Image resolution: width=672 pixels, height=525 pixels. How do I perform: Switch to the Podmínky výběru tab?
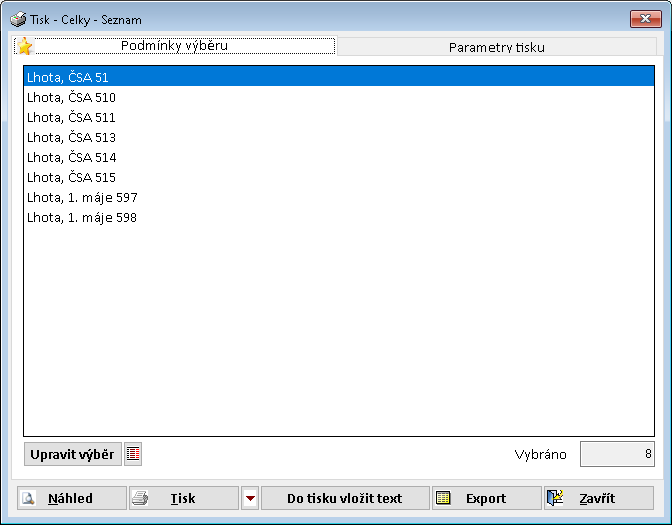(x=174, y=46)
